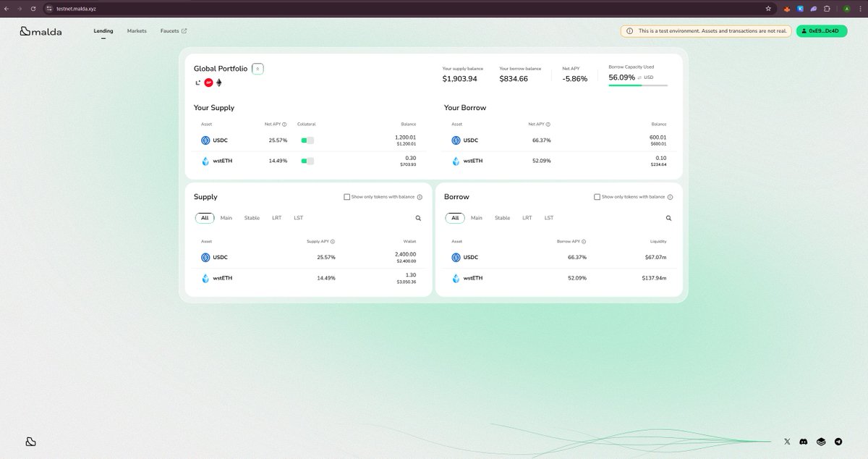868x459 pixels.
Task: Open wstETH row in Supply market list
Action: (309, 279)
